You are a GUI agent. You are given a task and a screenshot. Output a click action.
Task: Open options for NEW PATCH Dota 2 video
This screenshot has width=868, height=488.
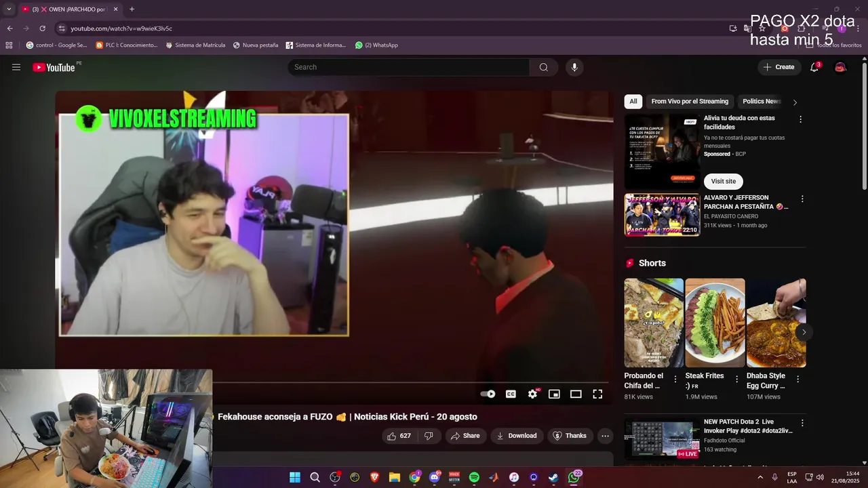[x=802, y=423]
